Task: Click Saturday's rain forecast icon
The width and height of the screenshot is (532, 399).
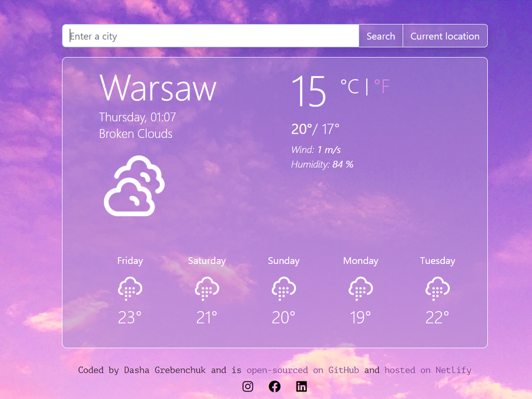Action: (x=207, y=289)
